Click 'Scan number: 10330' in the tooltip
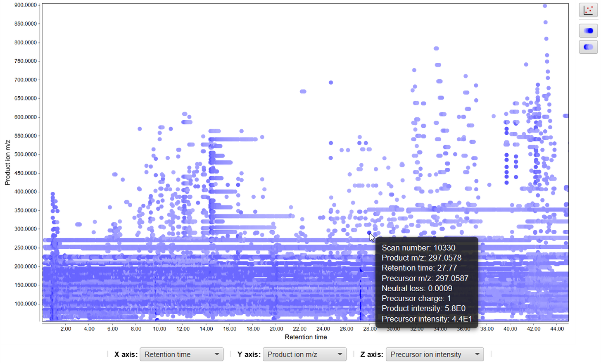601x364 pixels. click(418, 248)
